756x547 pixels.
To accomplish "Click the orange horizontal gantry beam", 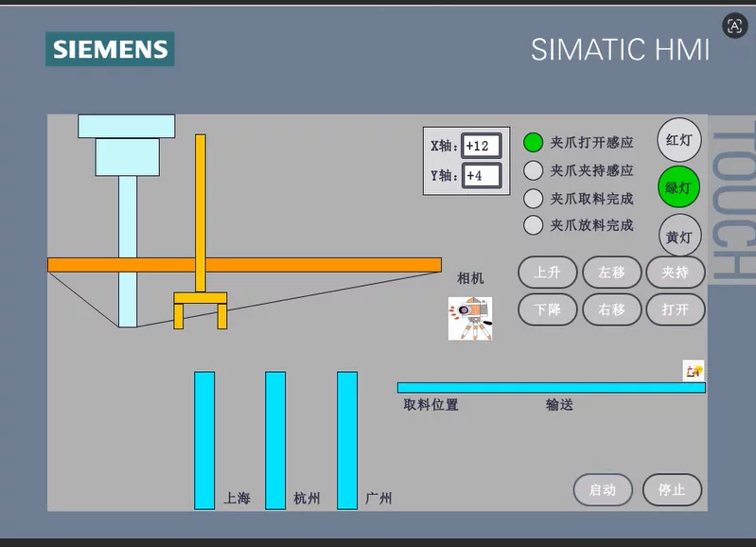I will [x=244, y=265].
